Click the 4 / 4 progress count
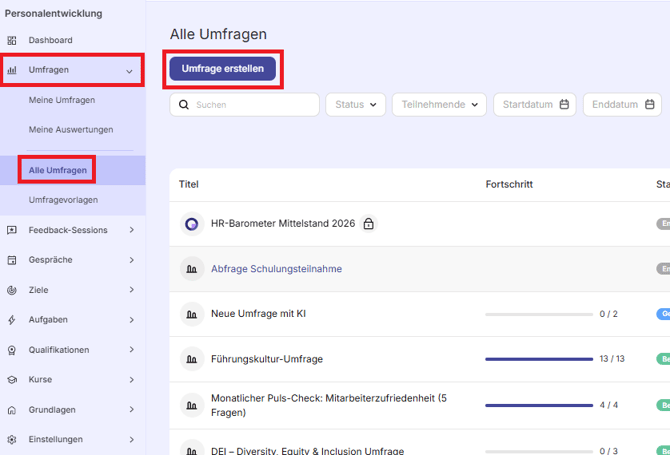 tap(608, 405)
